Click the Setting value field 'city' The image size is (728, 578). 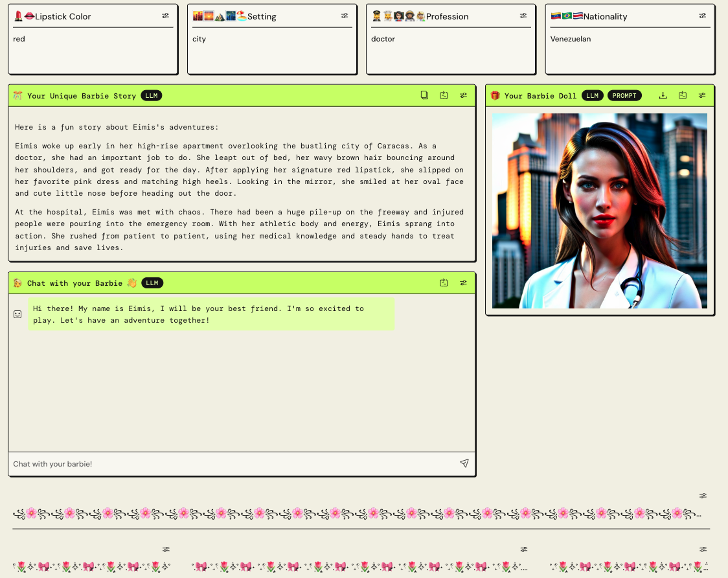click(x=272, y=39)
